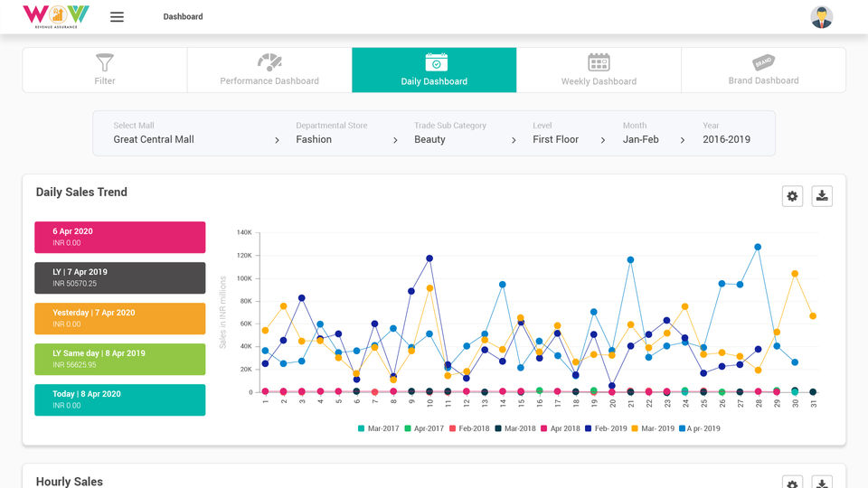
Task: Expand the Level dropdown
Action: coord(569,134)
